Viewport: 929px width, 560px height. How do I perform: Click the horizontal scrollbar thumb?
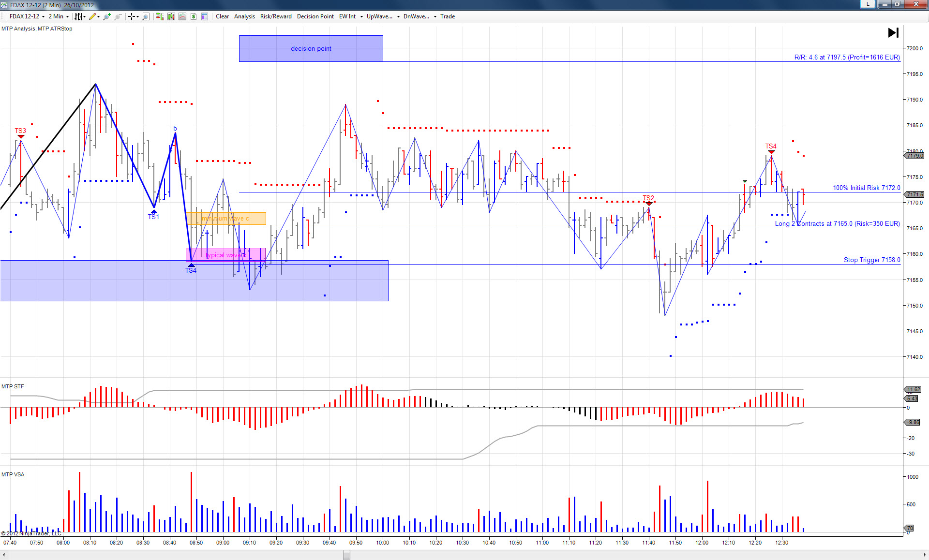point(346,555)
